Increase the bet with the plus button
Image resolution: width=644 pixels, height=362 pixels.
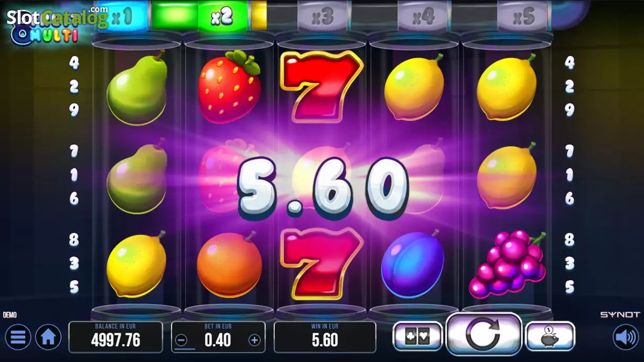pos(254,341)
